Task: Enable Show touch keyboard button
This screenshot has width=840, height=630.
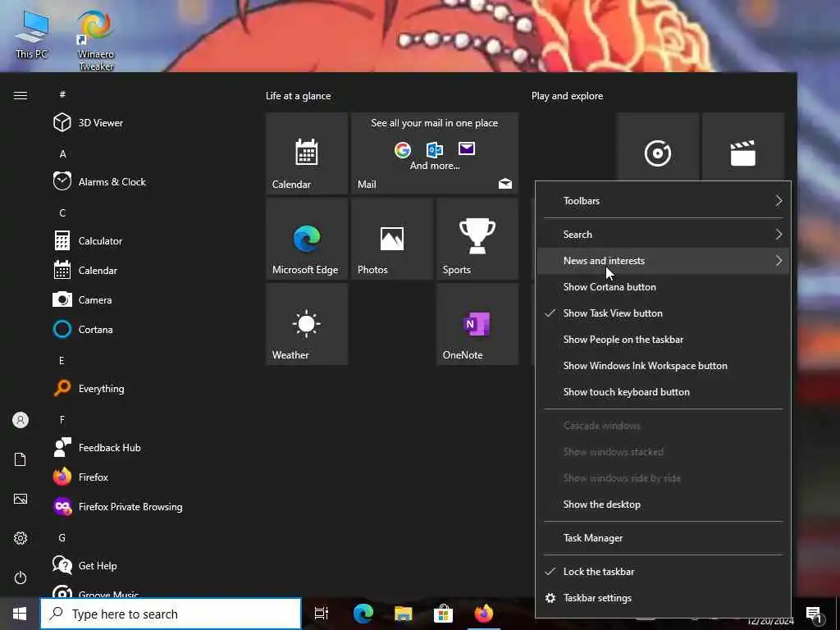Action: pos(663,392)
